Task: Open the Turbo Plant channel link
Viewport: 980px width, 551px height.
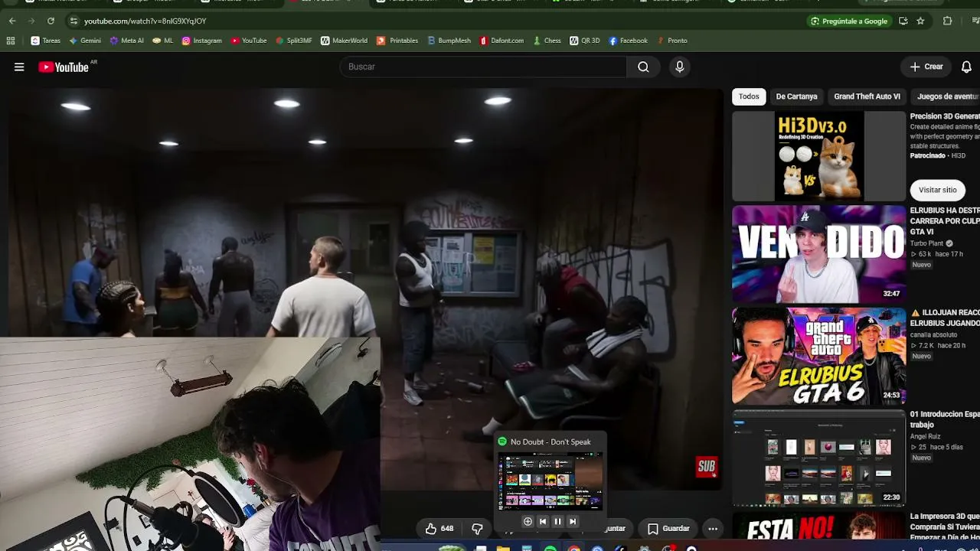Action: point(926,243)
